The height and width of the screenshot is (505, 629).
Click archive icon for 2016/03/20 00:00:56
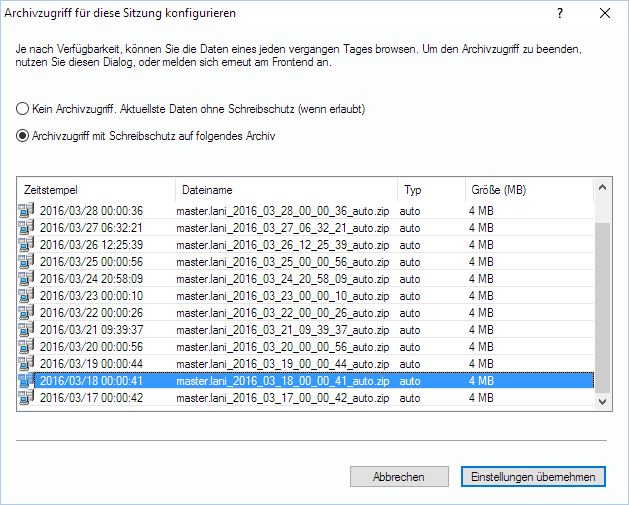(x=26, y=346)
